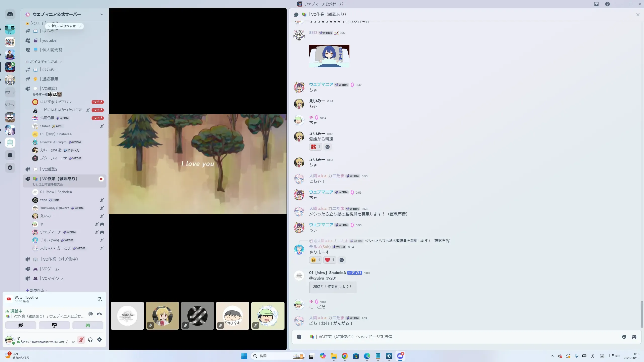644x362 pixels.
Task: Click the emoji picker in message box
Action: [624, 337]
